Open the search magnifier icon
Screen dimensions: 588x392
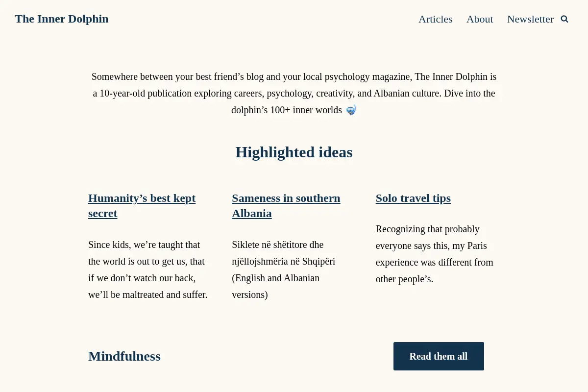coord(564,19)
